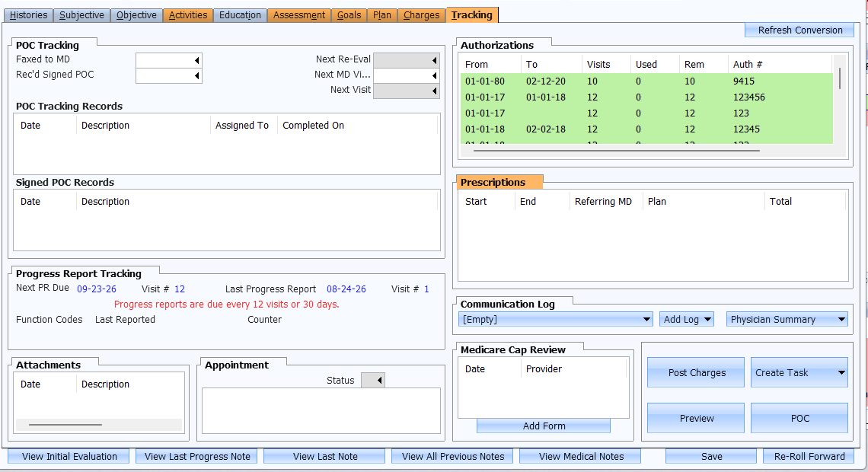Click the Visit # value 12
Image resolution: width=868 pixels, height=472 pixels.
[180, 289]
